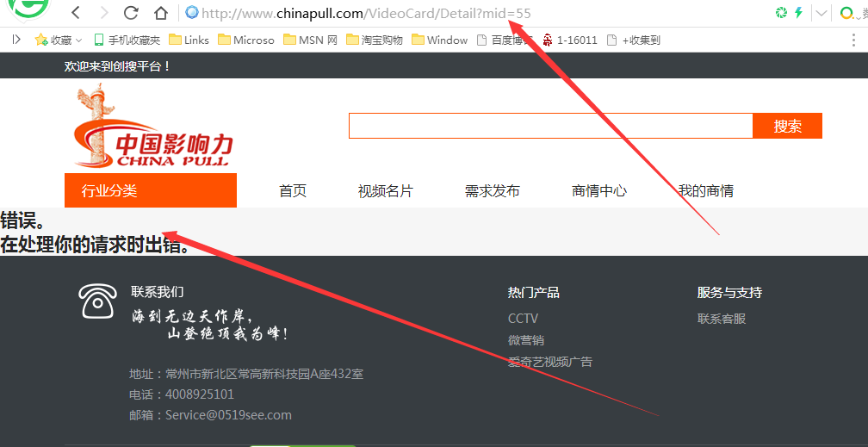This screenshot has width=868, height=447.
Task: Go to the 首页 nav tab
Action: pyautogui.click(x=293, y=191)
